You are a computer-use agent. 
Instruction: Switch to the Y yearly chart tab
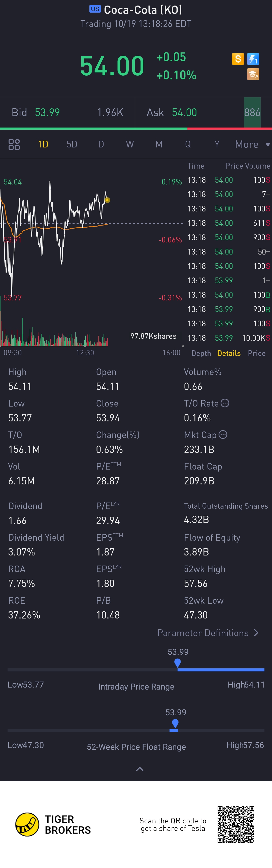[x=217, y=144]
